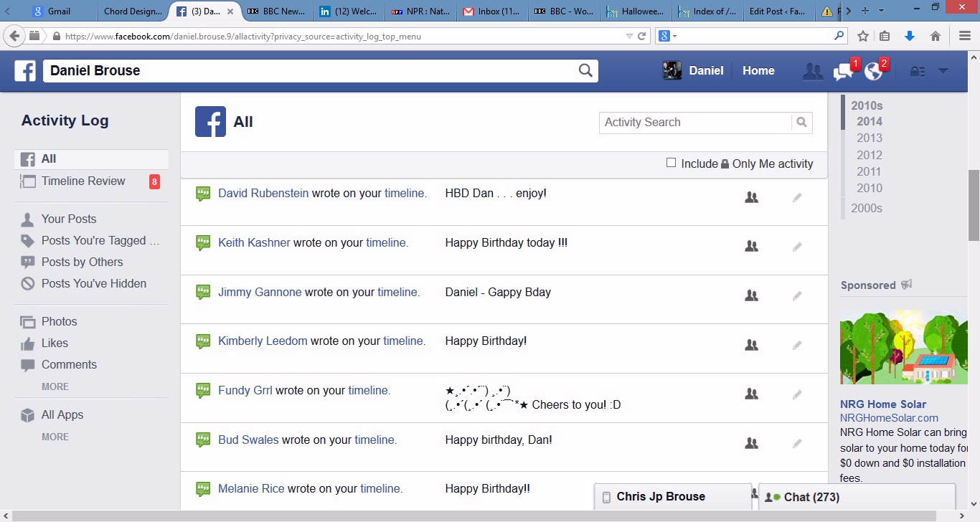Click the search magnifier in Facebook search box

point(586,70)
